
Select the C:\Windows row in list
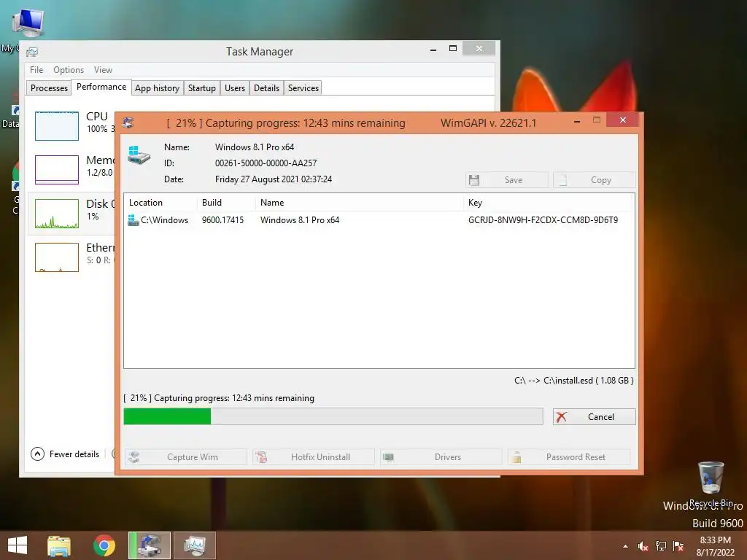(379, 220)
